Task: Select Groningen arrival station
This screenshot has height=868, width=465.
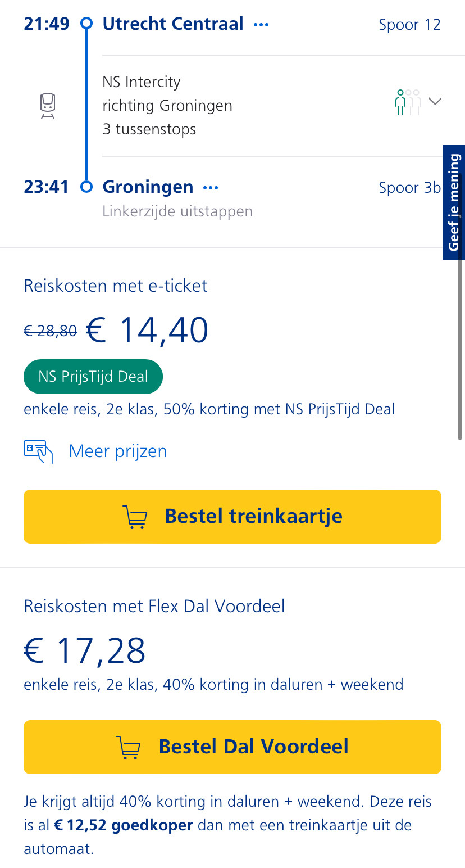Action: tap(148, 187)
